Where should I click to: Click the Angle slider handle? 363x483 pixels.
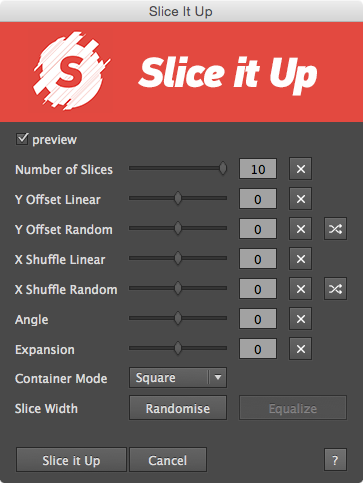[x=178, y=318]
